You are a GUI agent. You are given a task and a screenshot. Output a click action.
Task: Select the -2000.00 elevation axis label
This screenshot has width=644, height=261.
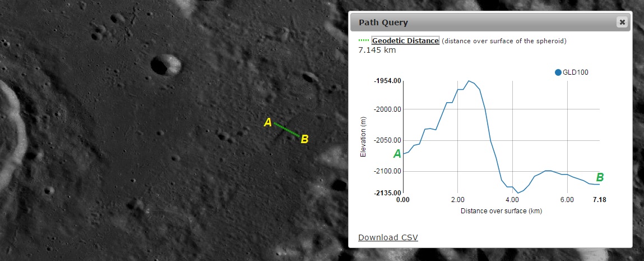point(388,109)
